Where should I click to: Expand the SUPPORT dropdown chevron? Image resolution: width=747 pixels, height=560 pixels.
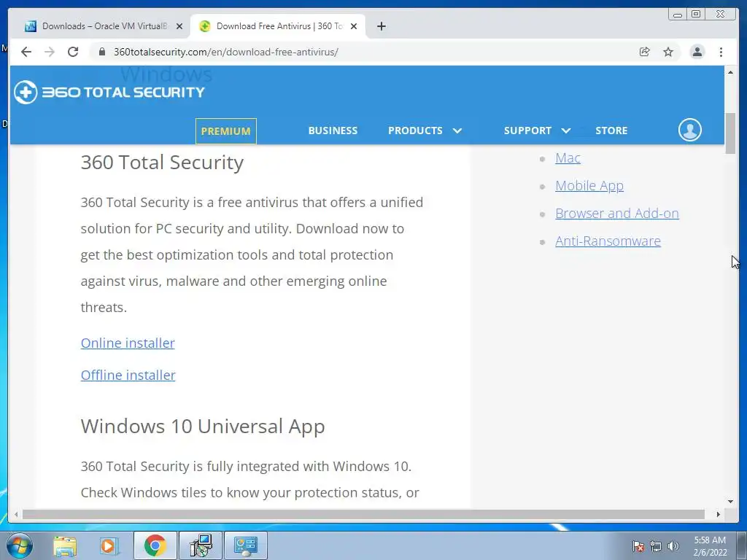pos(565,131)
